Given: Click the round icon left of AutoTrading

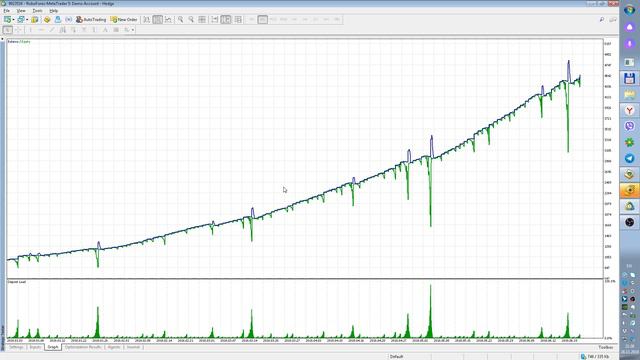Looking at the screenshot, I should click(x=69, y=20).
